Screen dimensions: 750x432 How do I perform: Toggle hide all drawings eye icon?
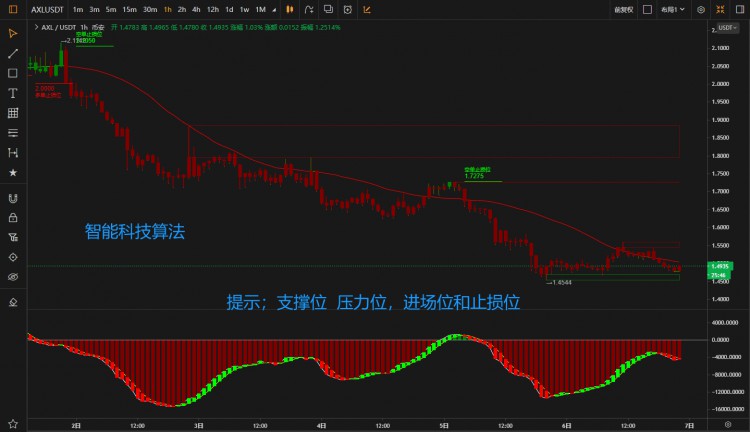pyautogui.click(x=13, y=277)
